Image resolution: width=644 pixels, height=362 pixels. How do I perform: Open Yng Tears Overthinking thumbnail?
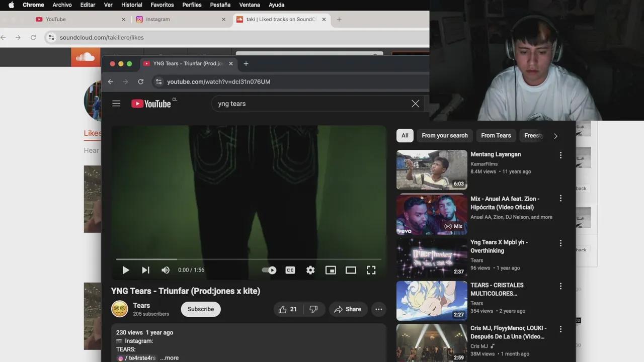click(x=432, y=258)
